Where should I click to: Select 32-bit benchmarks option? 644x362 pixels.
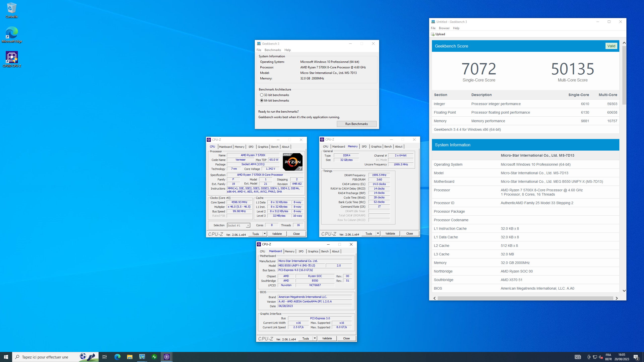(x=274, y=95)
